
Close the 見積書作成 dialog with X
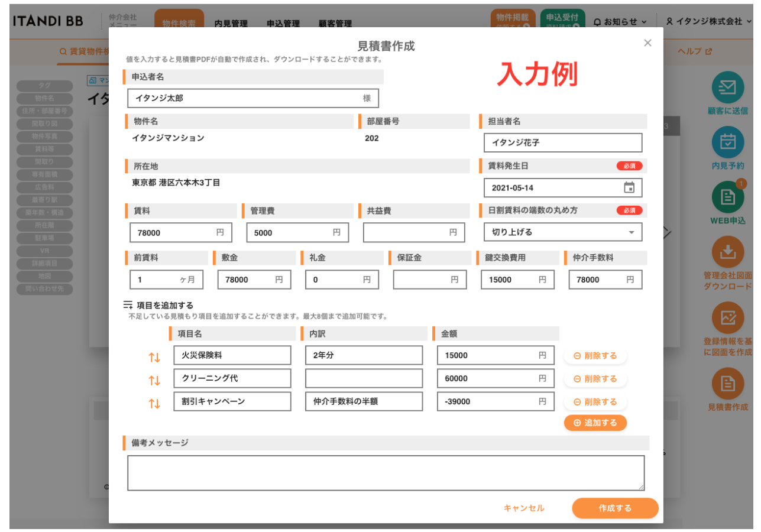pyautogui.click(x=647, y=43)
